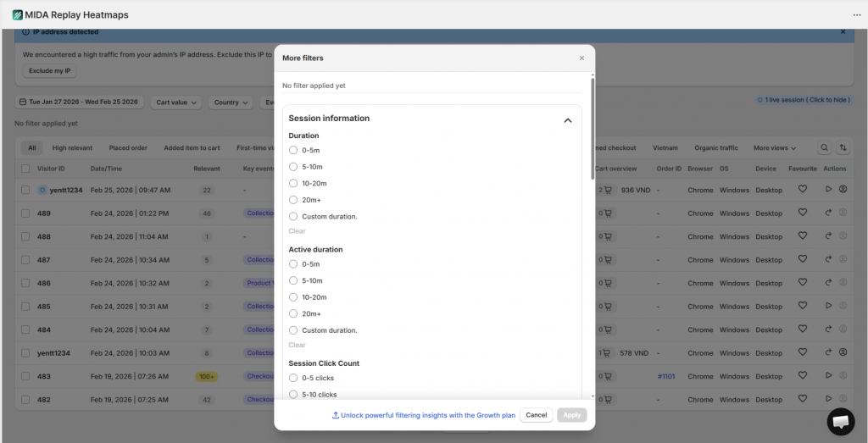Click the Apply button in the dialog
The image size is (868, 443).
[572, 415]
